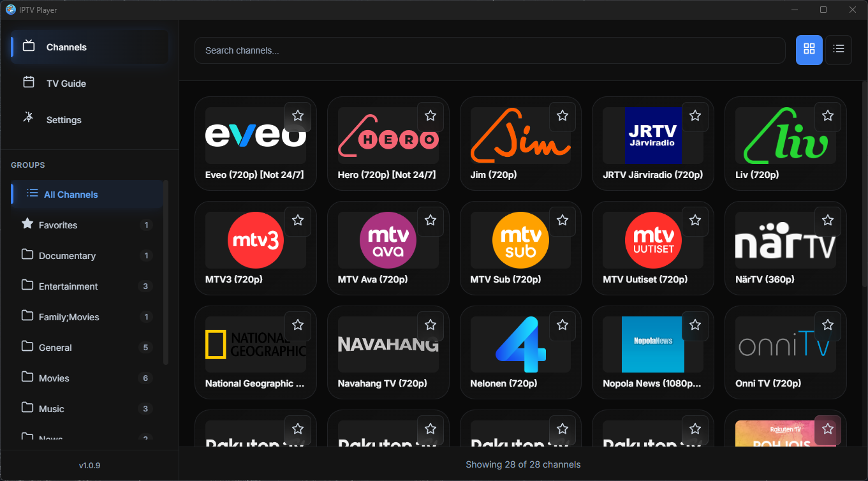Switch to list view icon
Screen dimensions: 868x481
[x=839, y=50]
